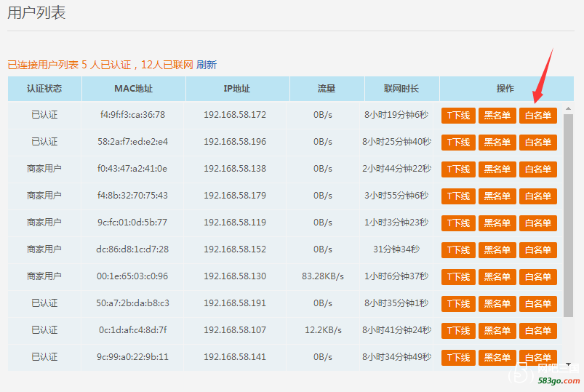Select MAC address f4:8b:32:70:75:43
The height and width of the screenshot is (392, 584).
[x=132, y=195]
